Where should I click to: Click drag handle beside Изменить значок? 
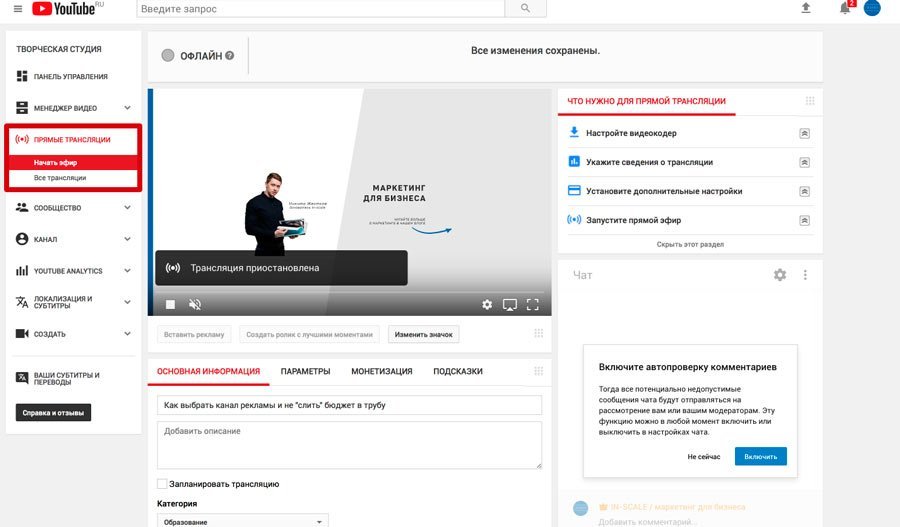(538, 334)
